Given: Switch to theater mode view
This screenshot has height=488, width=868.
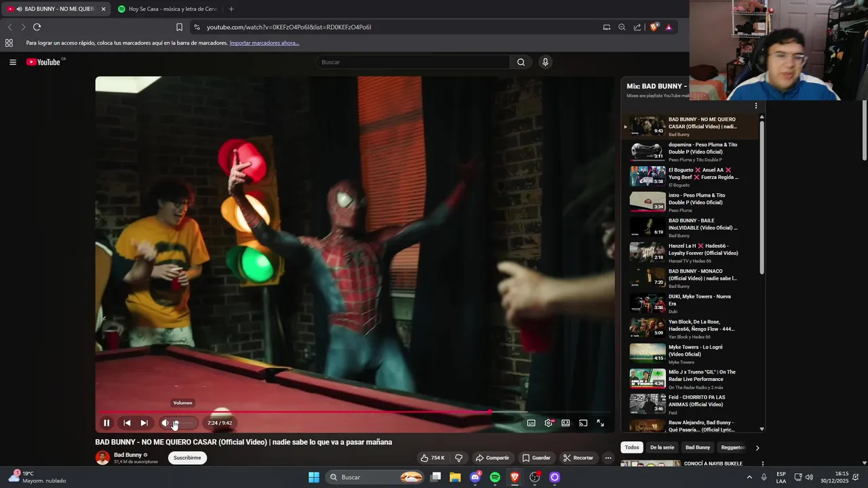Looking at the screenshot, I should [566, 423].
